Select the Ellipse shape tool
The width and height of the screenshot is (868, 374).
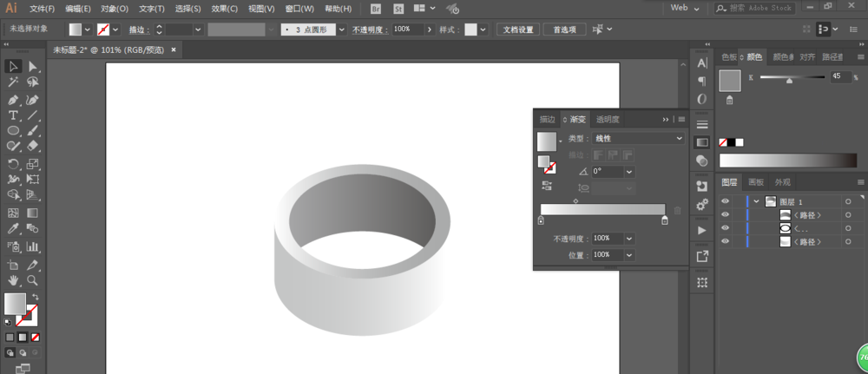(13, 131)
